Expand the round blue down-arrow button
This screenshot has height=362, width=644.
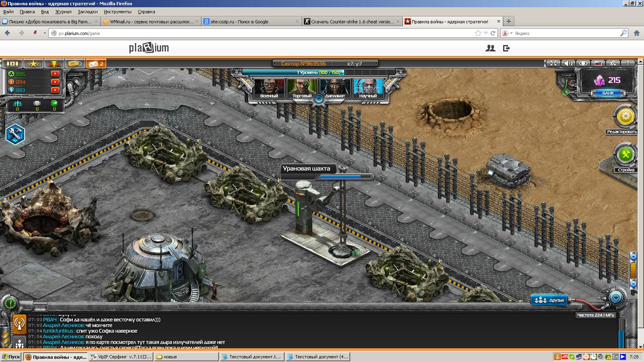(616, 298)
